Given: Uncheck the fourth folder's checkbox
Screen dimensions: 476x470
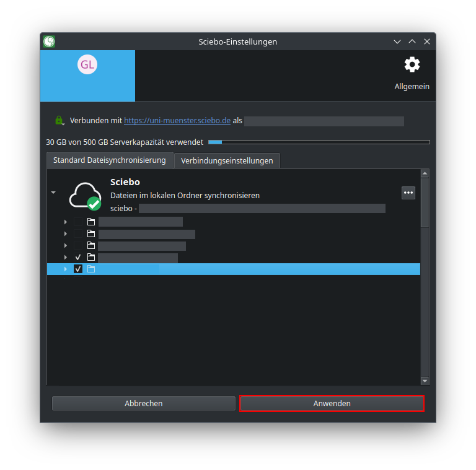Looking at the screenshot, I should pyautogui.click(x=78, y=257).
